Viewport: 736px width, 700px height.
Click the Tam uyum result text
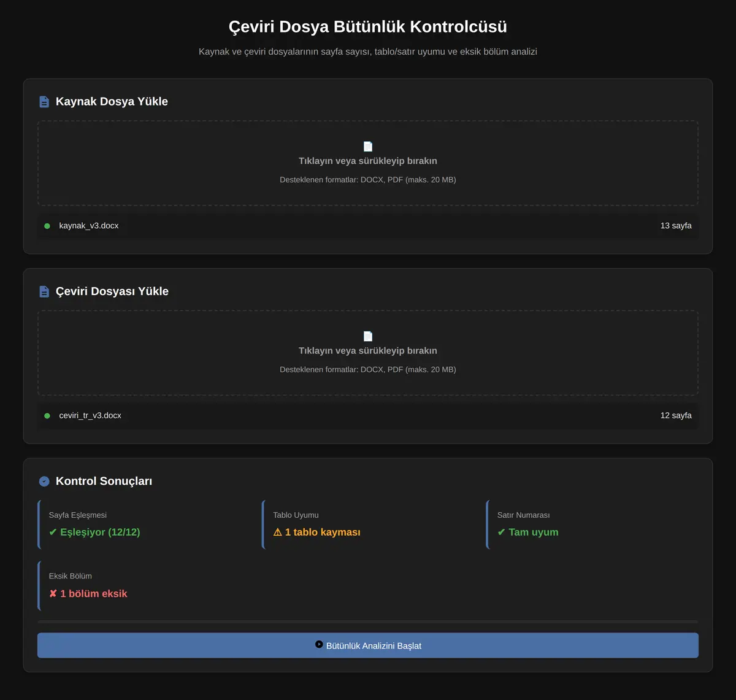(x=534, y=532)
